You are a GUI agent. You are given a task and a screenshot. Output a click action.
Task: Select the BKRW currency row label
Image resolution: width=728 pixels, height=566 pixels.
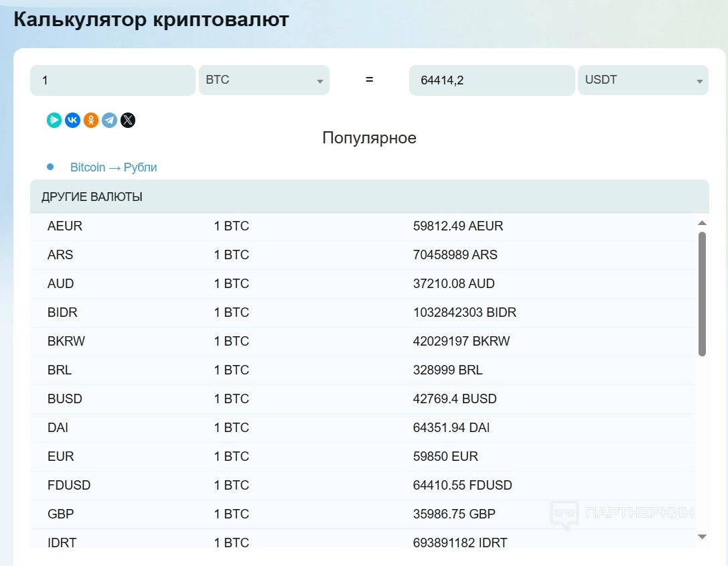tap(66, 341)
